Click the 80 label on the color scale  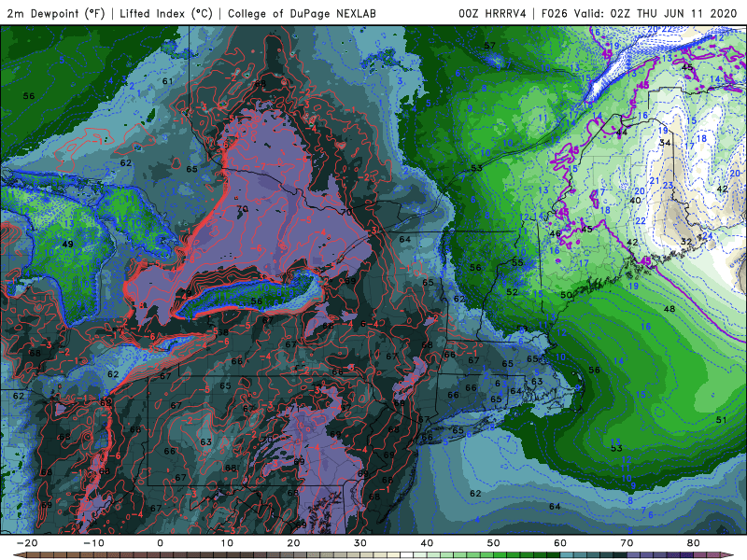click(x=694, y=543)
